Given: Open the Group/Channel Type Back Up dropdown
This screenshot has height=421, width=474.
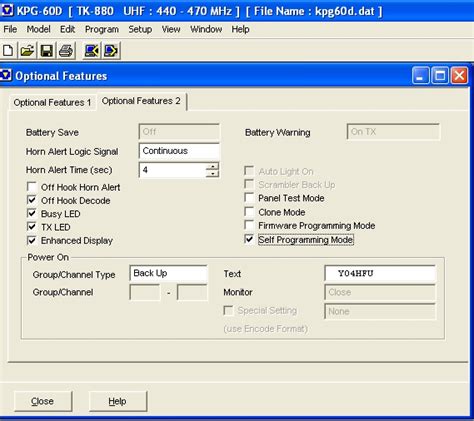Looking at the screenshot, I should coord(168,273).
